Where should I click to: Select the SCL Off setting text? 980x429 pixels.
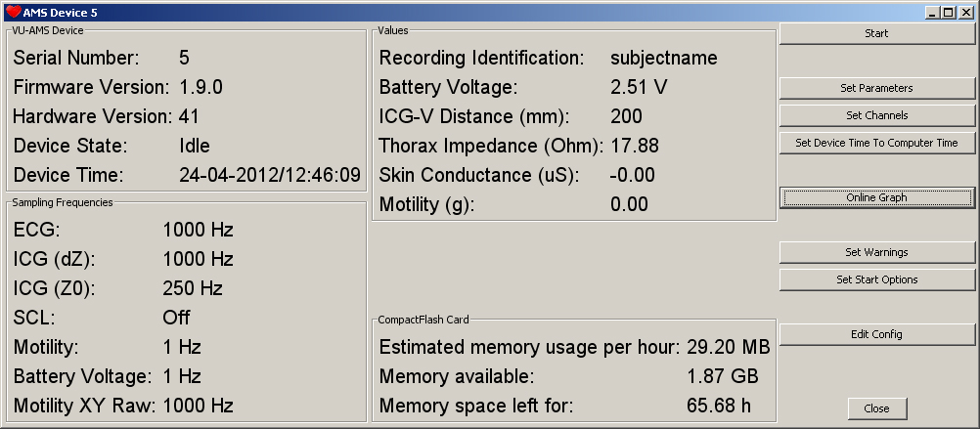click(176, 318)
